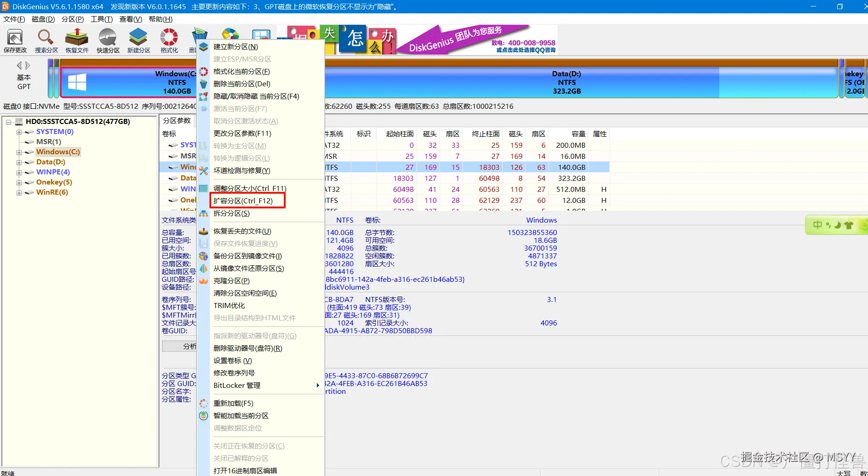Collapse the HD0 disk tree node
Viewport: 868px width, 476px height.
9,122
